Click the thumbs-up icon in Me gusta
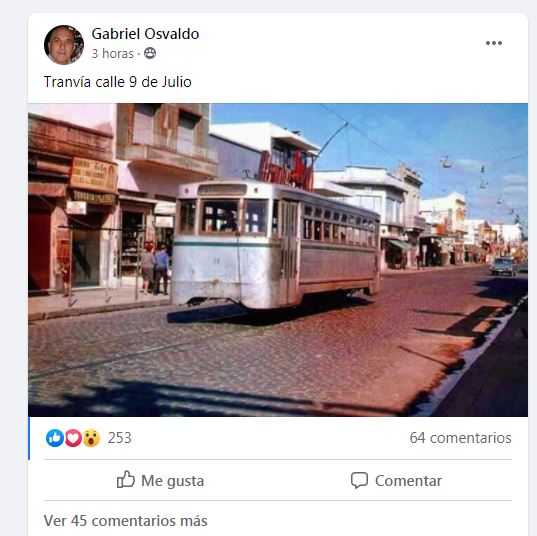 click(x=126, y=479)
